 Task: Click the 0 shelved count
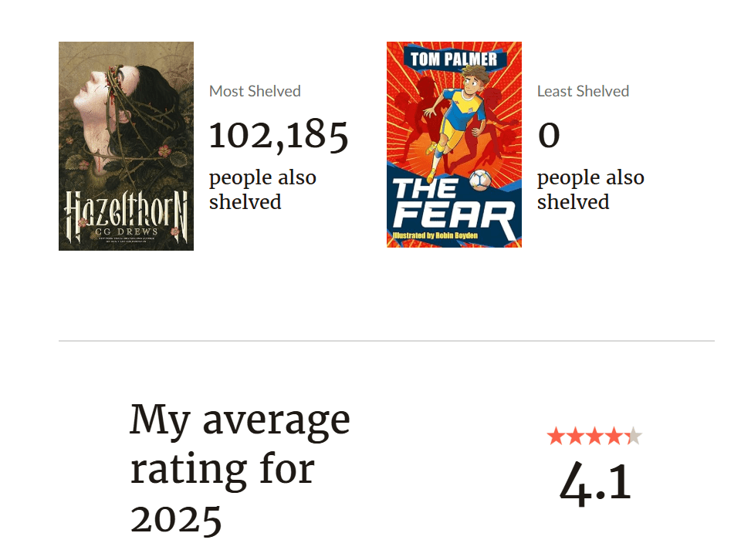tap(549, 135)
